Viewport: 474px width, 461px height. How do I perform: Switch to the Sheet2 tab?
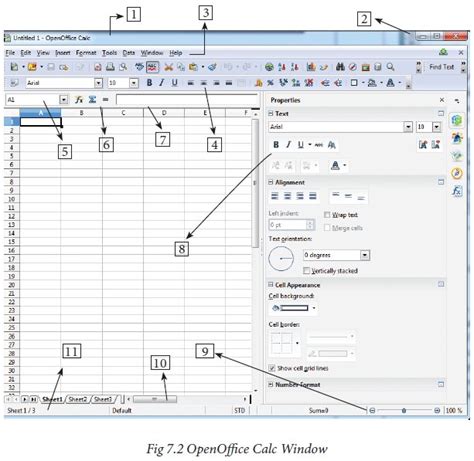[77, 399]
